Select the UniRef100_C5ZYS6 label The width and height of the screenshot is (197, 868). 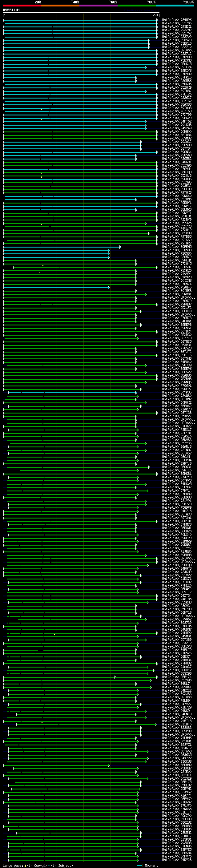coord(176,443)
